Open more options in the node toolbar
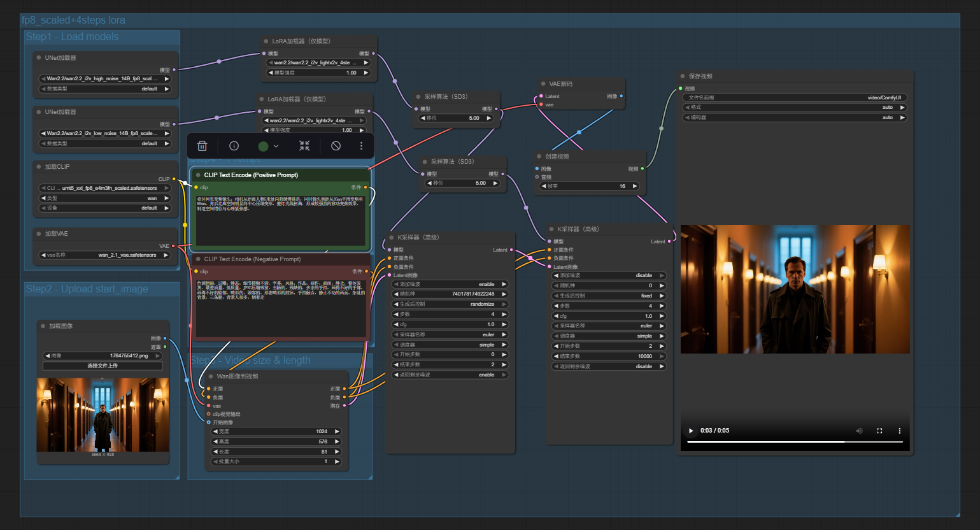The image size is (980, 530). pos(361,146)
